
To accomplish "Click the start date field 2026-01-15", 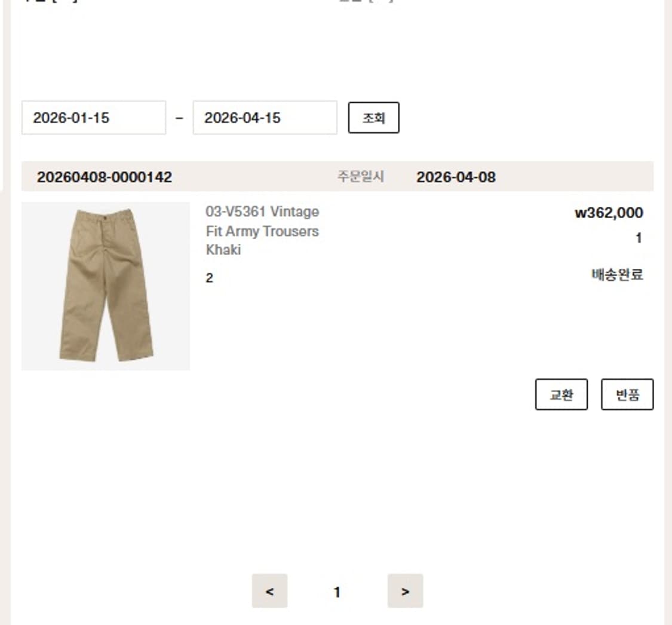I will [x=93, y=118].
